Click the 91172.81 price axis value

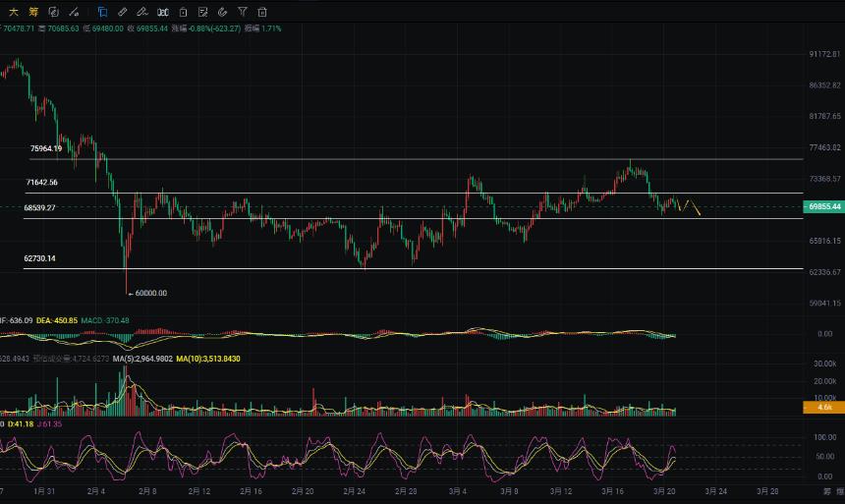pos(824,54)
